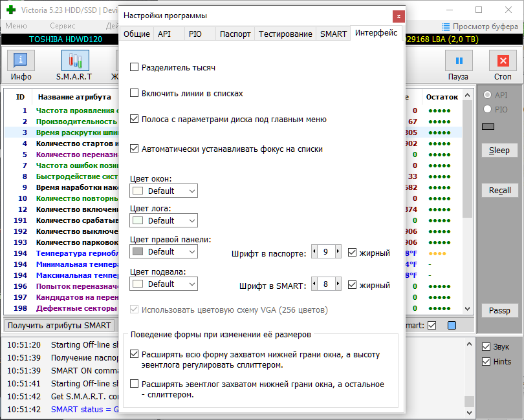Decrease Шрифт в SMART font size
Screen dimensions: 524x420
click(314, 284)
